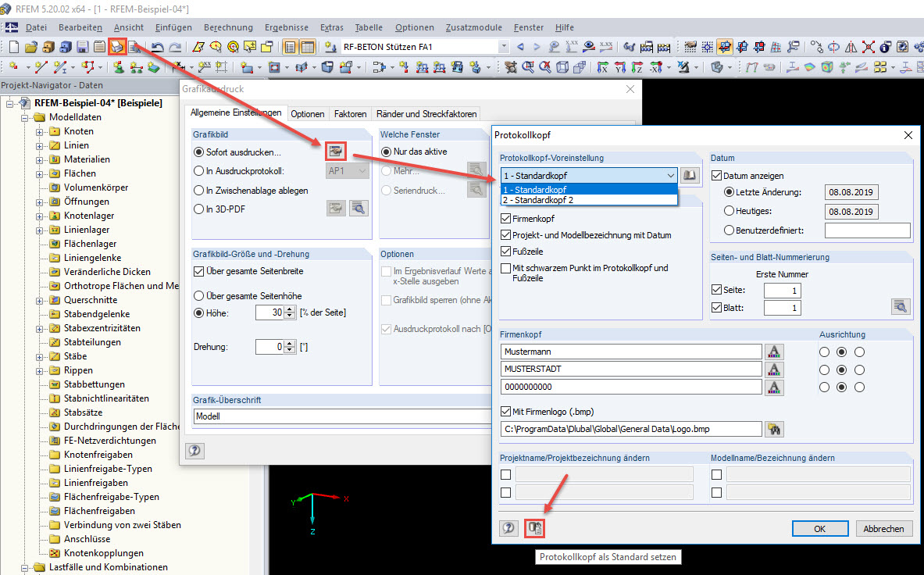Expand the Materialien tree node
This screenshot has height=575, width=924.
[39, 159]
